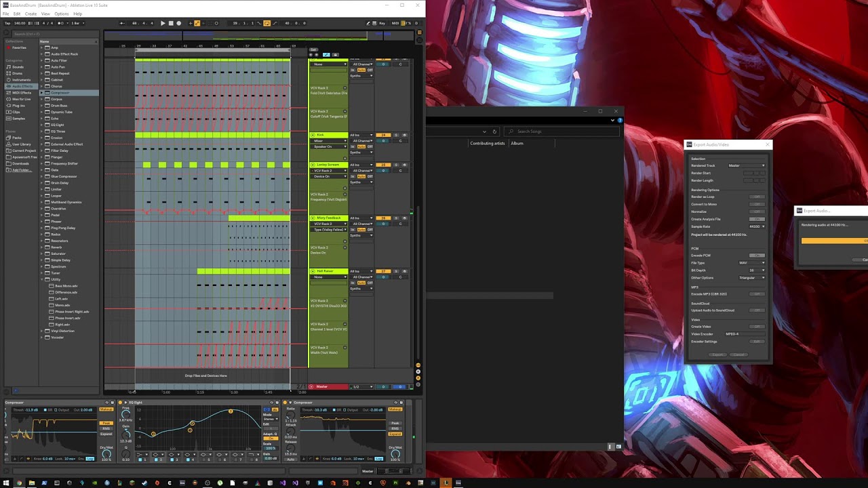Viewport: 868px width, 488px height.
Task: Select Max for Live category
Action: tap(22, 99)
